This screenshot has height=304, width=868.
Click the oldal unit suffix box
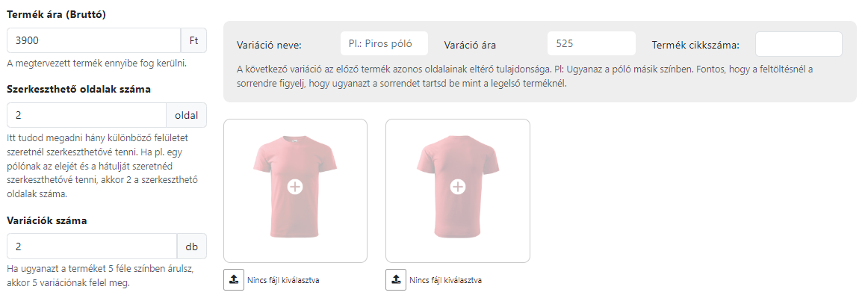tap(187, 115)
